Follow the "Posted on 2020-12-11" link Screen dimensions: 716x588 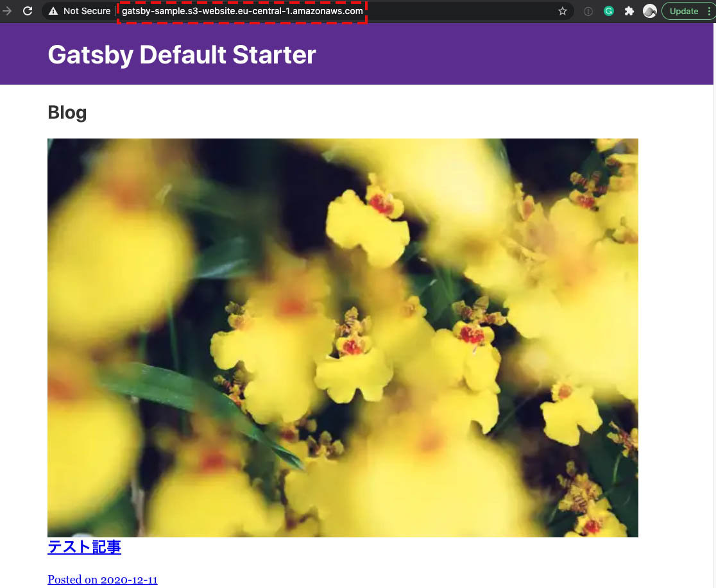tap(103, 579)
